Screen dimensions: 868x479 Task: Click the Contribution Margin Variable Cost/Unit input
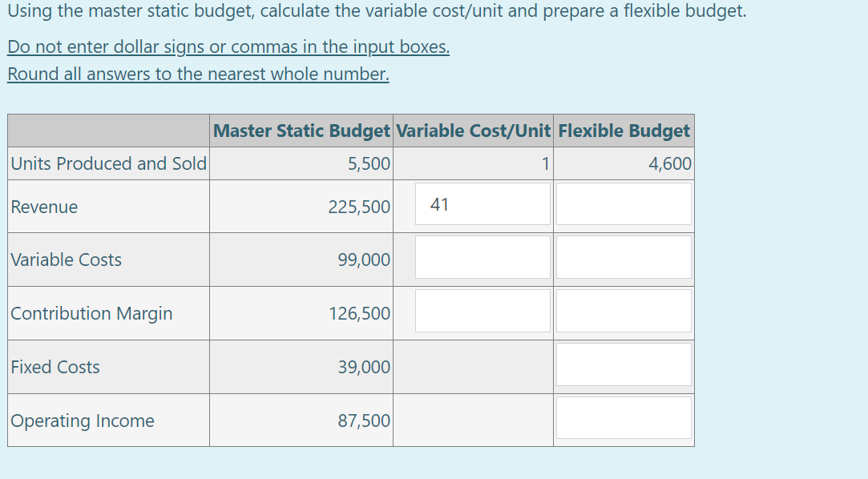[482, 310]
